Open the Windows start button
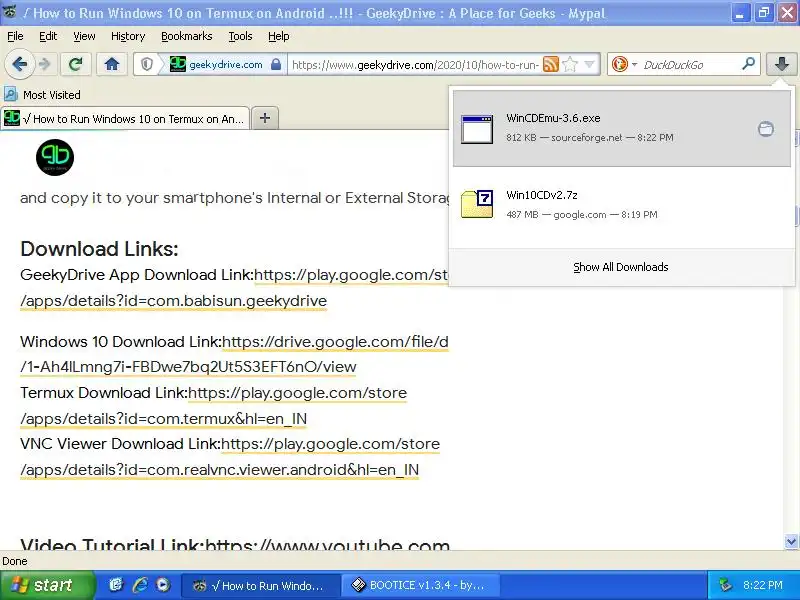Image resolution: width=800 pixels, height=600 pixels. point(47,585)
